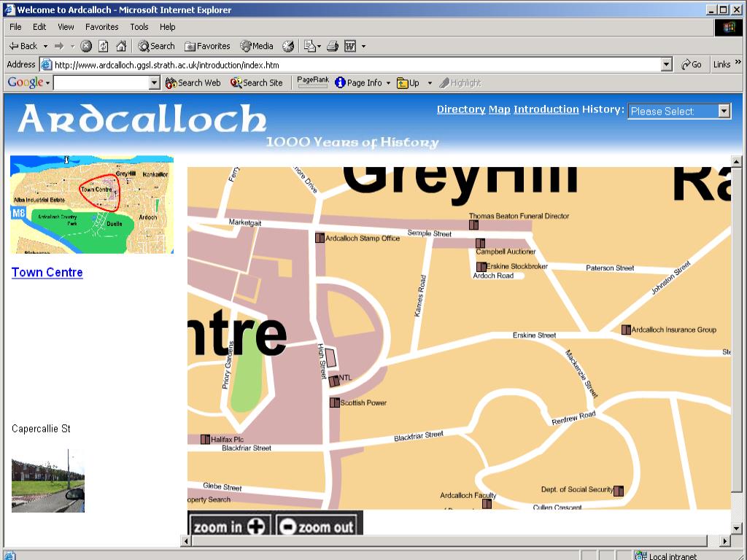Click the Capercallie St photo thumbnail
This screenshot has width=747, height=560.
click(48, 481)
